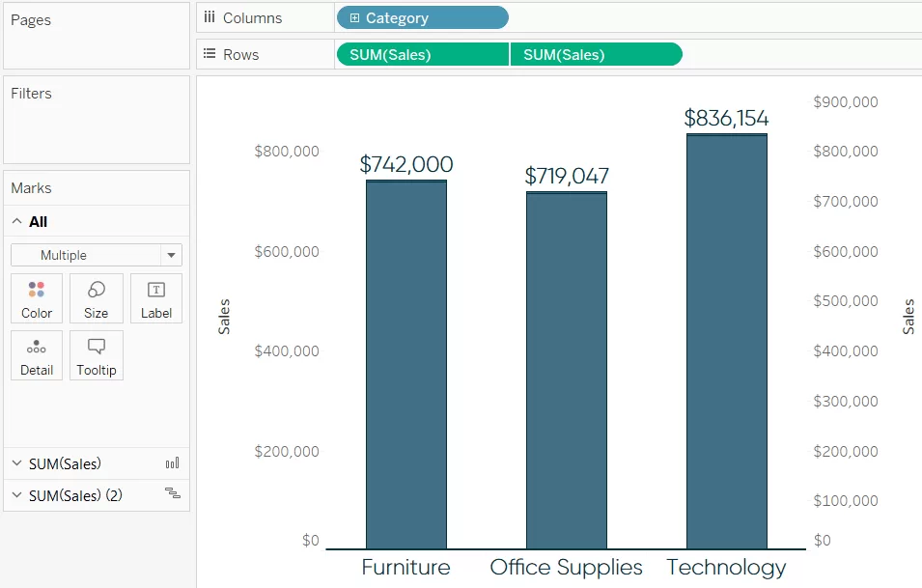The image size is (922, 588).
Task: Click the Columns shelf label
Action: [251, 18]
